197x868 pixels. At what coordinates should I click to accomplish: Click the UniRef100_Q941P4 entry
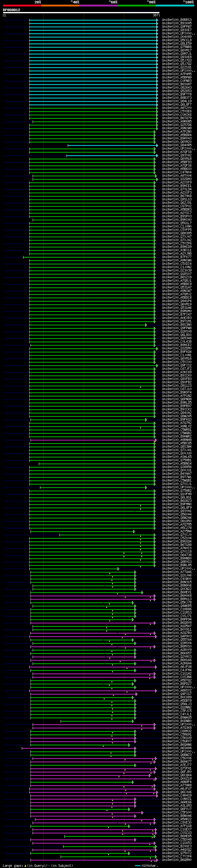[177, 301]
